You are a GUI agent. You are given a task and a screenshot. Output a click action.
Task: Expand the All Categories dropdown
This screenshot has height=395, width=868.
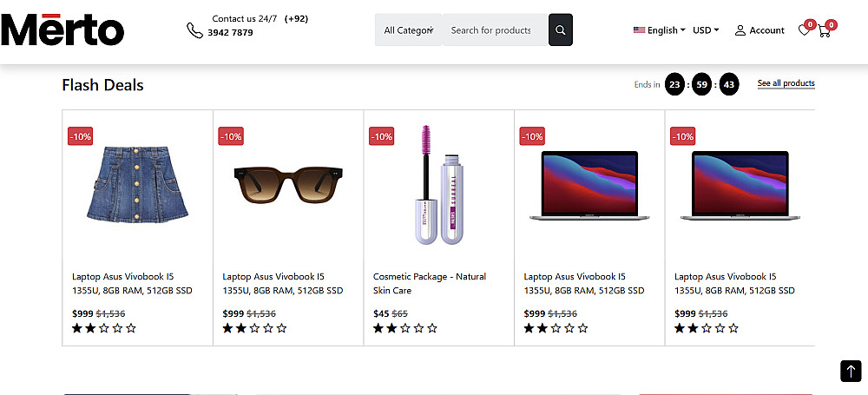tap(408, 30)
